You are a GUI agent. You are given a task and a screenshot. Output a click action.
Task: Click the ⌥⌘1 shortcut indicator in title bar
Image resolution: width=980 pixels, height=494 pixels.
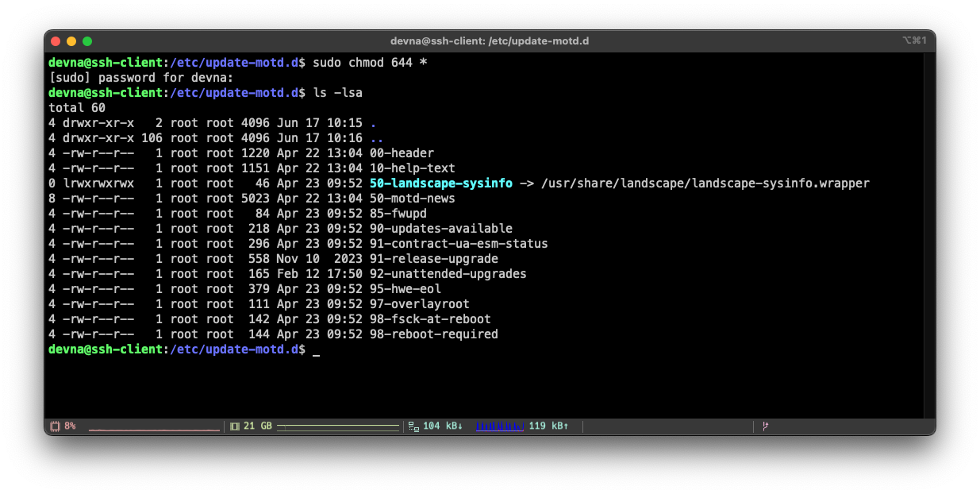coord(914,41)
